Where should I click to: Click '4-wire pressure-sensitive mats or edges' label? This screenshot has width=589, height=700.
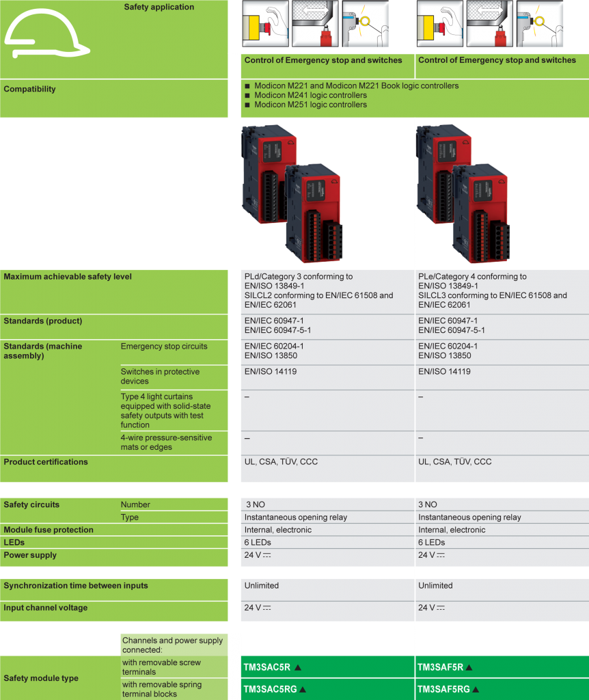[x=166, y=442]
